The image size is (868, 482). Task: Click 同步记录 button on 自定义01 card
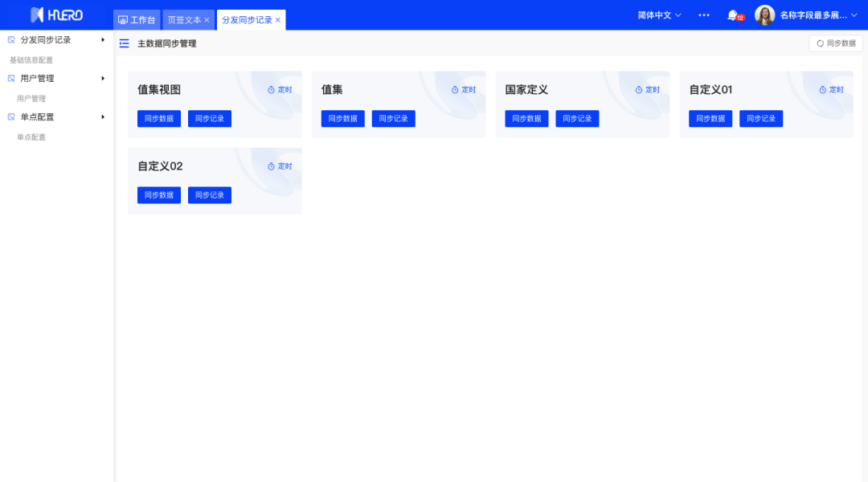pos(760,119)
